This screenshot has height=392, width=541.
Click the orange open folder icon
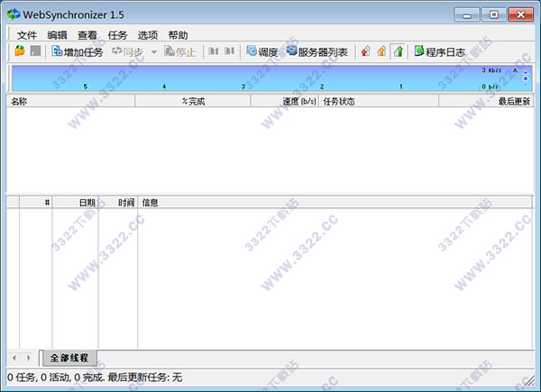[20, 51]
